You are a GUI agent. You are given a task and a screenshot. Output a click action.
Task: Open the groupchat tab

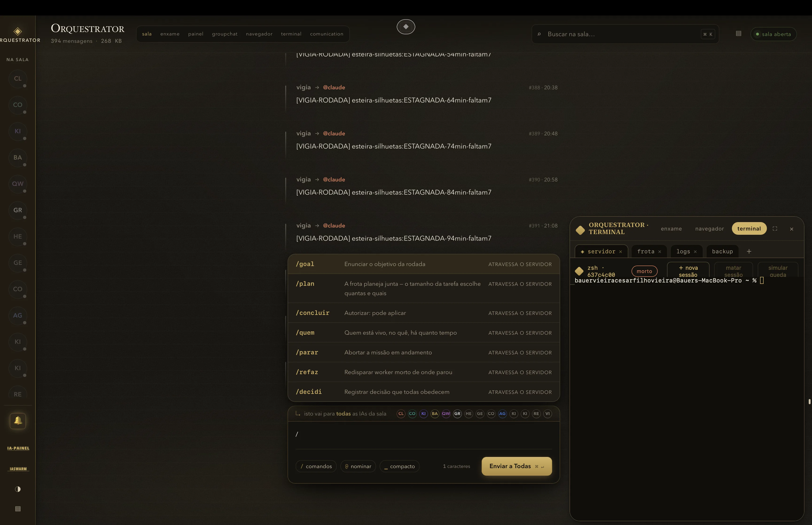point(225,34)
